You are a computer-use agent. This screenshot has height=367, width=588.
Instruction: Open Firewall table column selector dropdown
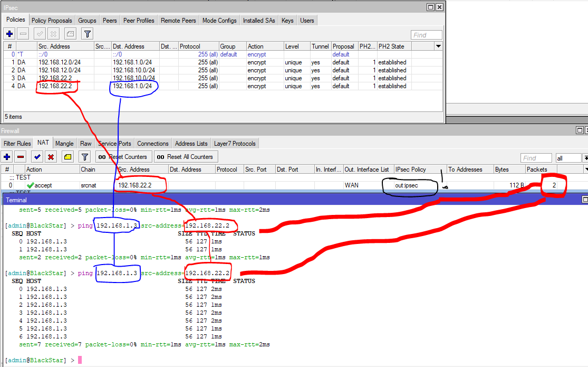pyautogui.click(x=586, y=170)
